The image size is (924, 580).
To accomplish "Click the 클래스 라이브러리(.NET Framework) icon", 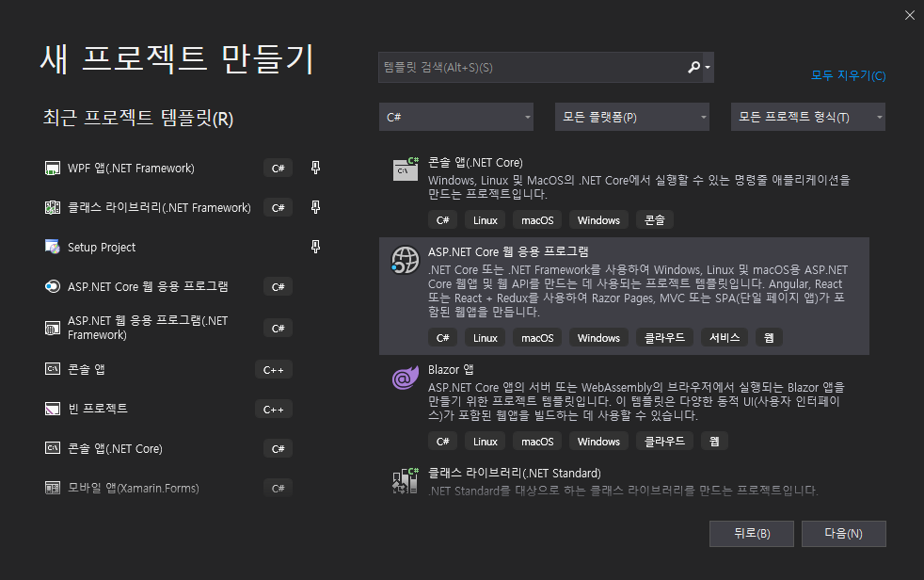I will pos(53,207).
